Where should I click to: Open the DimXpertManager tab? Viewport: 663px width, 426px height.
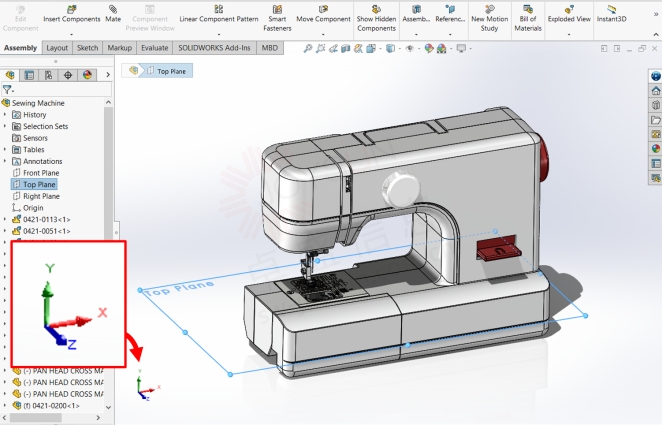(x=68, y=75)
